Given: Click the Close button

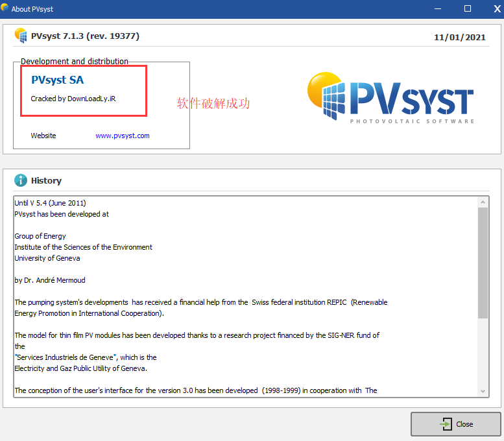Looking at the screenshot, I should coord(455,424).
